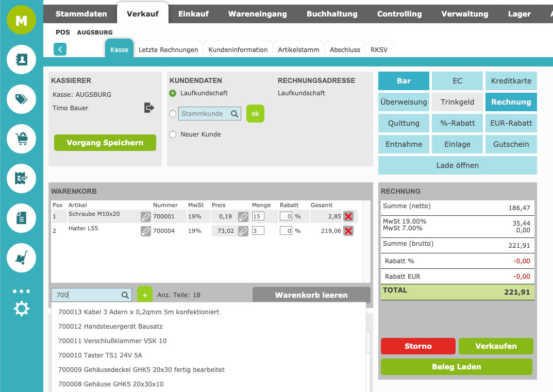This screenshot has height=392, width=553.
Task: Open the Buchhaltung main menu
Action: pyautogui.click(x=331, y=14)
